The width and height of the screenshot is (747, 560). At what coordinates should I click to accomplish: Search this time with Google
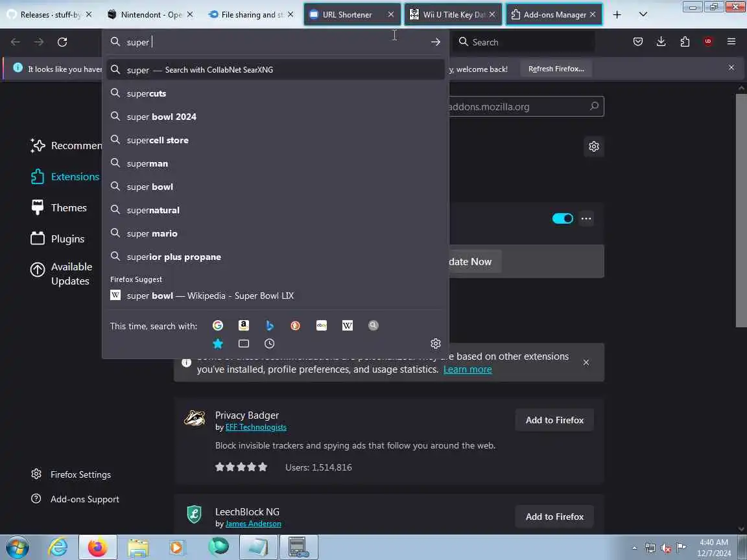pyautogui.click(x=218, y=326)
